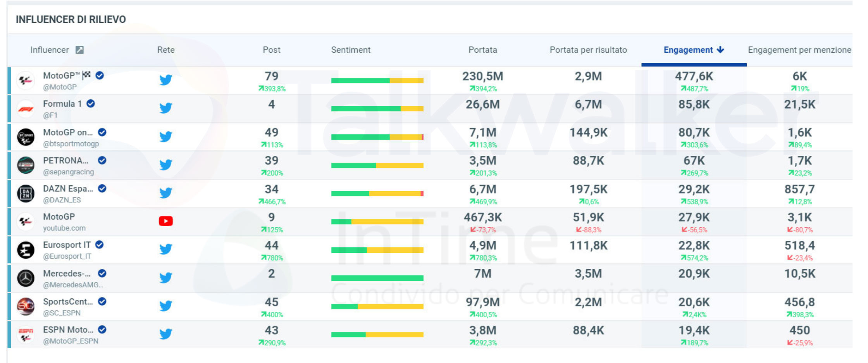Click the PETRONAS @sepangracing avatar
This screenshot has width=868, height=363.
(26, 166)
